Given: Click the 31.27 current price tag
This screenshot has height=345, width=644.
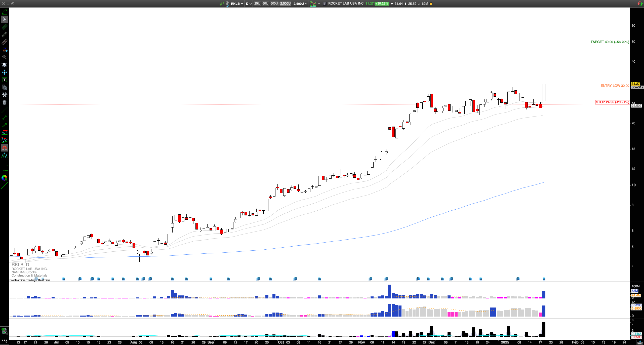Looking at the screenshot, I should pyautogui.click(x=635, y=84).
